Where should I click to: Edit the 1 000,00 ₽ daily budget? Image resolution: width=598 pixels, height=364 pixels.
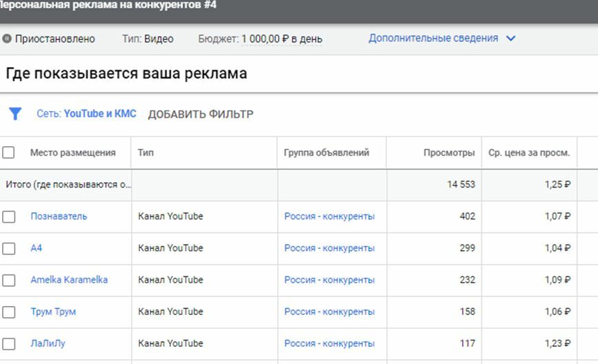(x=282, y=39)
